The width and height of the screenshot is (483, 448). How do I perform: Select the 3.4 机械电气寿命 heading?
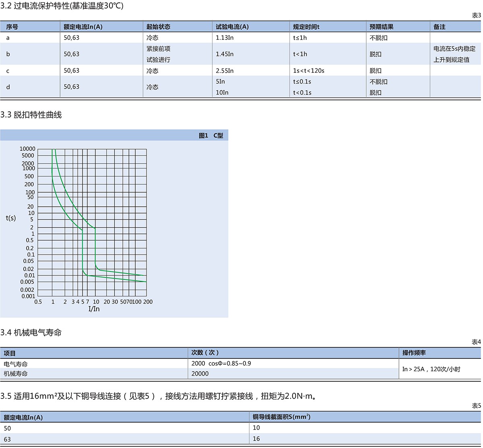[x=31, y=333]
